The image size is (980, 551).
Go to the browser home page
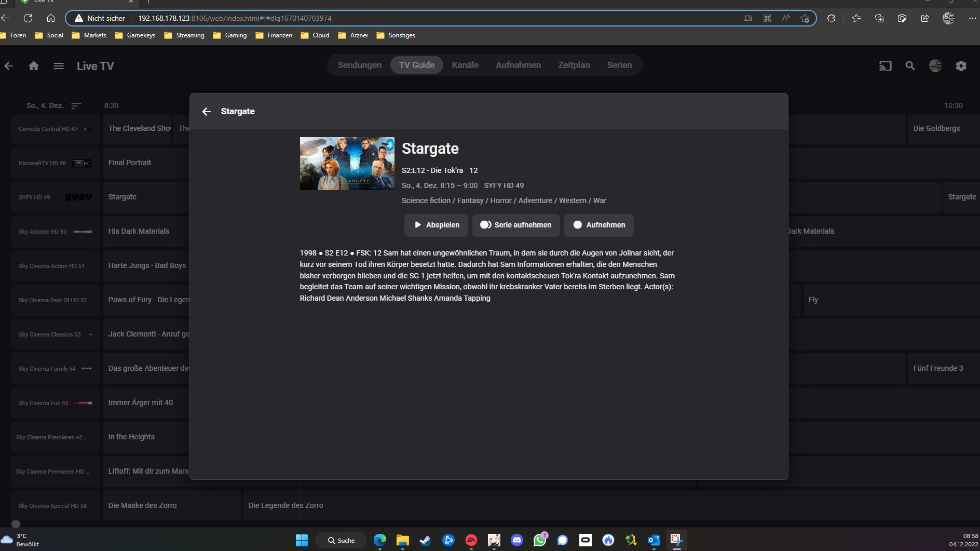51,18
